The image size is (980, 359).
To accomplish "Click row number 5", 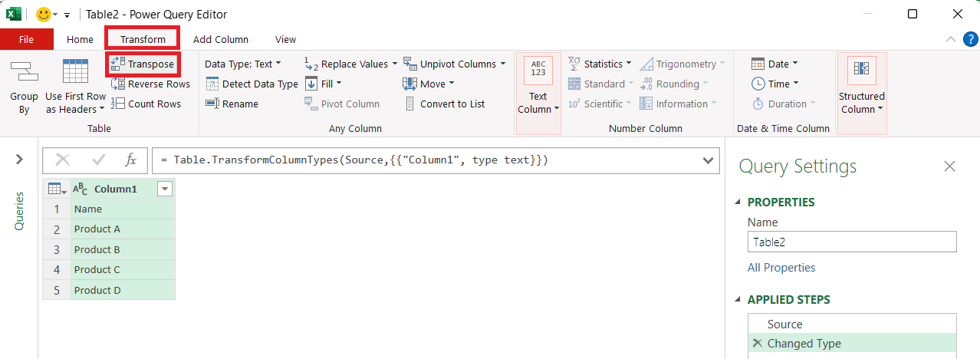I will [x=57, y=290].
